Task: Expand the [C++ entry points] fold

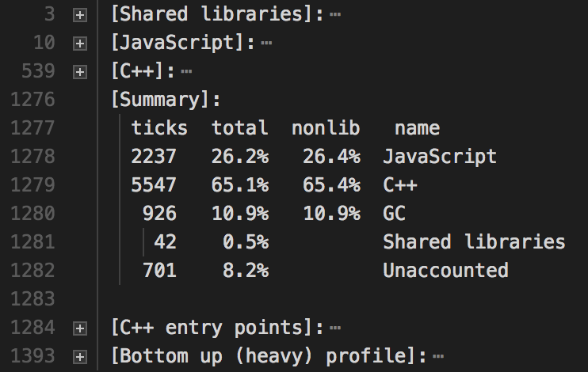Action: tap(78, 327)
